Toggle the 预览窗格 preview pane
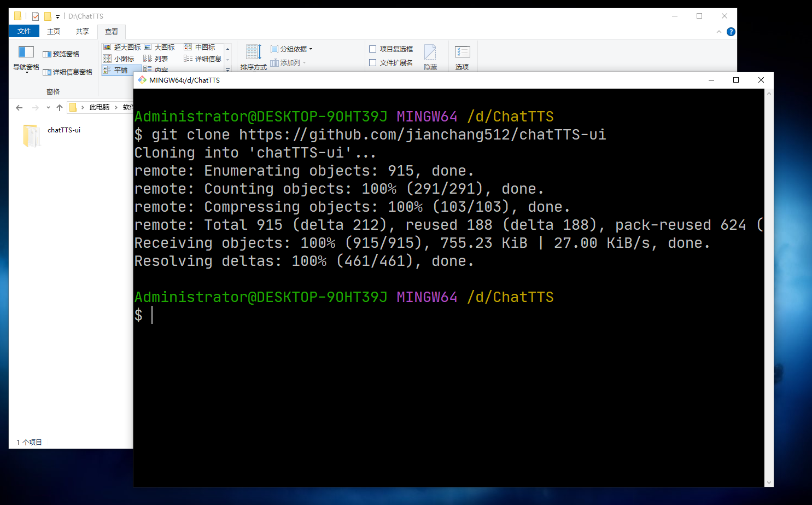 click(61, 54)
